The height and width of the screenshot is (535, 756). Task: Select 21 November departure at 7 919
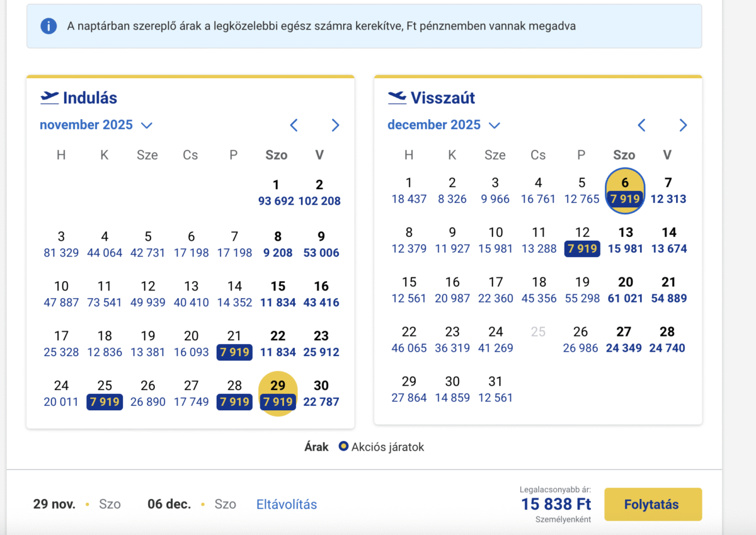pyautogui.click(x=234, y=345)
